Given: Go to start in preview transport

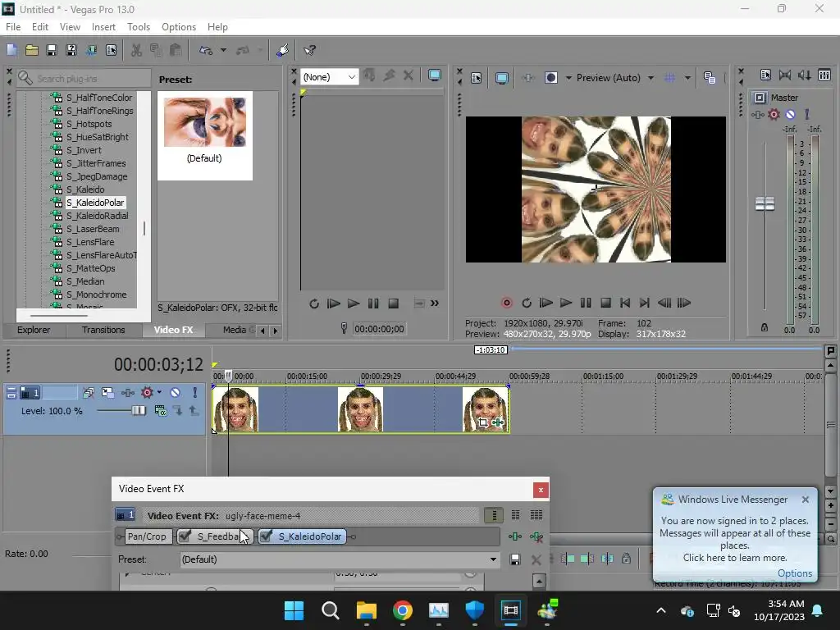Looking at the screenshot, I should click(x=624, y=304).
